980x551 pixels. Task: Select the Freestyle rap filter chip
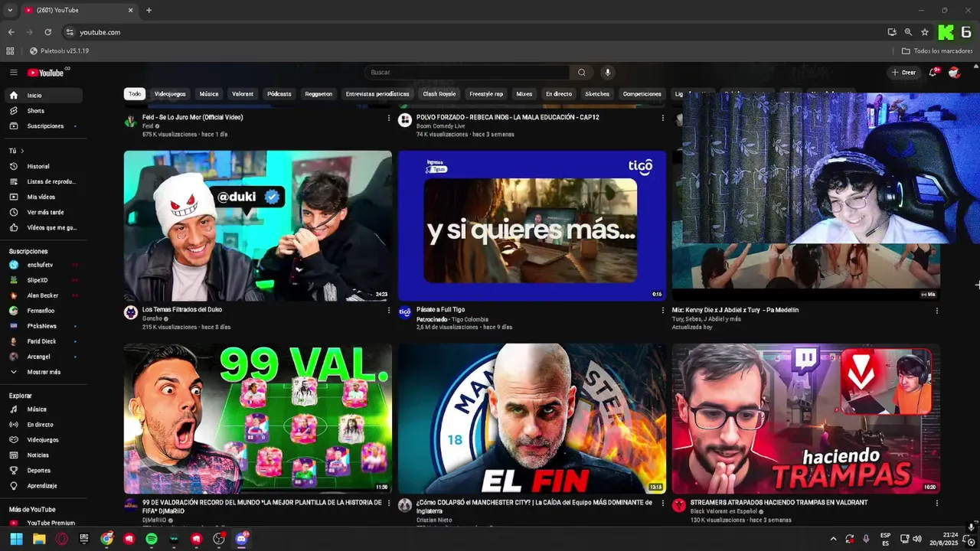(x=486, y=94)
